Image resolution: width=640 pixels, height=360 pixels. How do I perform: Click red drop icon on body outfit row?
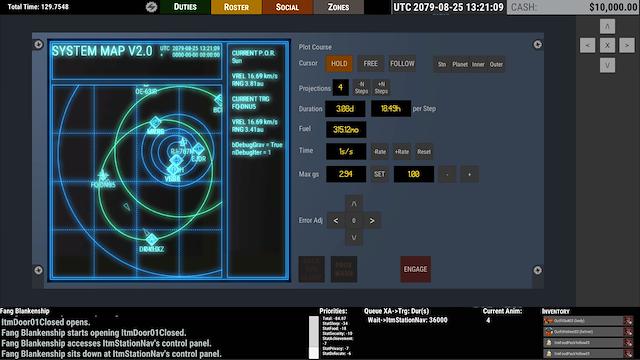[629, 321]
